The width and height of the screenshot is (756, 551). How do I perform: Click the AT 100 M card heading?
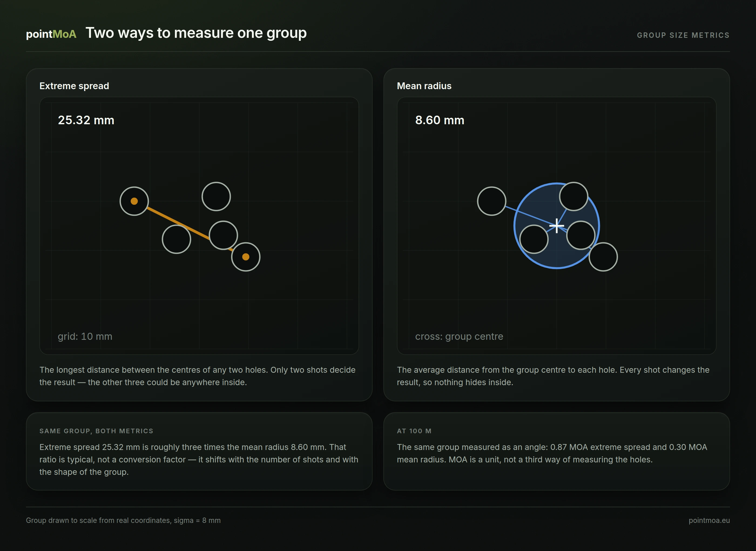coord(414,431)
